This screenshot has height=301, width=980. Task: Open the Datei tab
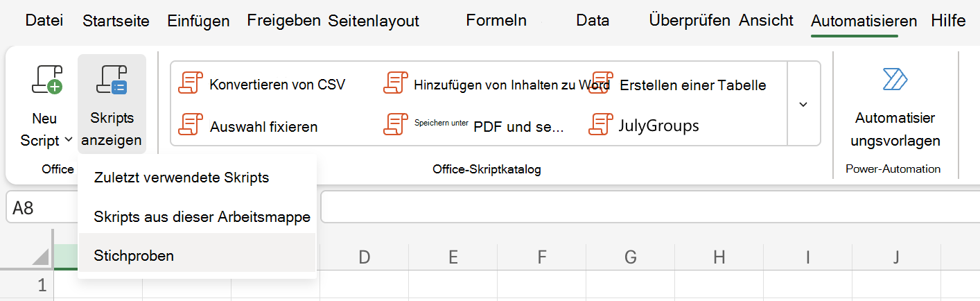(44, 20)
